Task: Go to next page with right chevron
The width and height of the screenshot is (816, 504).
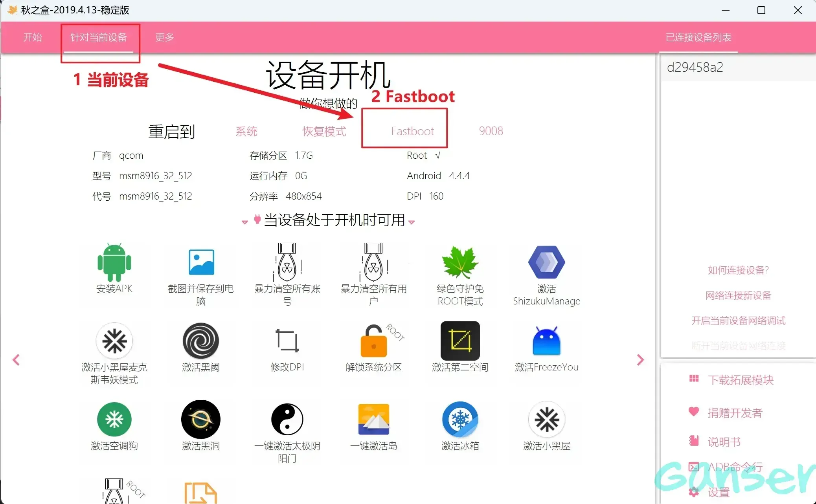Action: 640,360
